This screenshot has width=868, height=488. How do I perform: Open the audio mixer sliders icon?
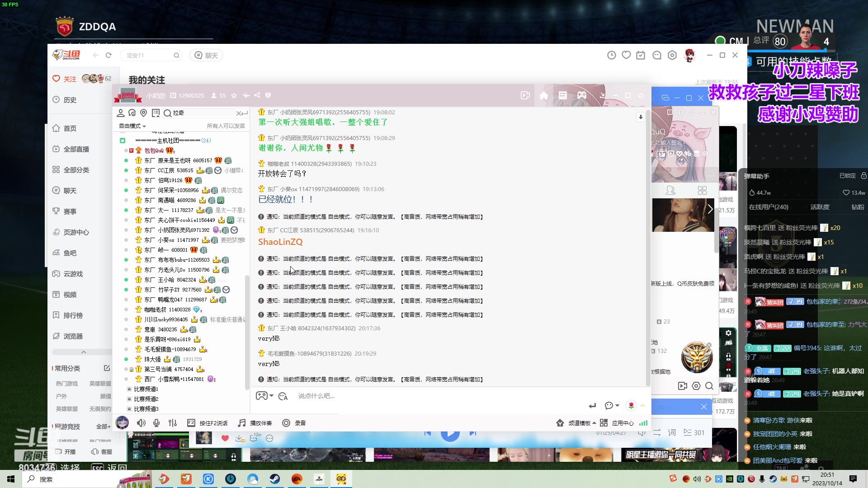click(x=173, y=423)
